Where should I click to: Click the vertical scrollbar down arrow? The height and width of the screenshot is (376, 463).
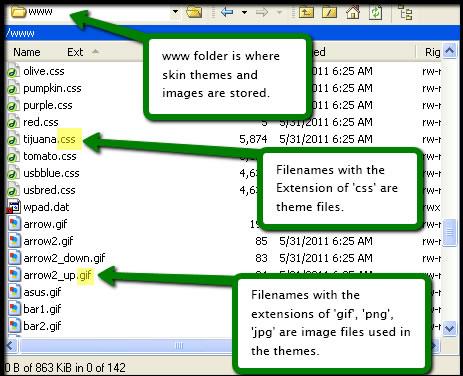point(449,328)
